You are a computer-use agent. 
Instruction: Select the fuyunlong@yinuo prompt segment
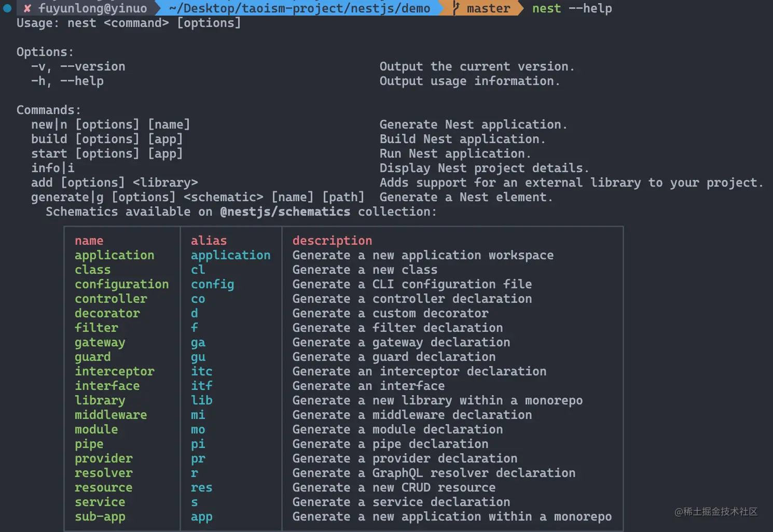pyautogui.click(x=92, y=8)
